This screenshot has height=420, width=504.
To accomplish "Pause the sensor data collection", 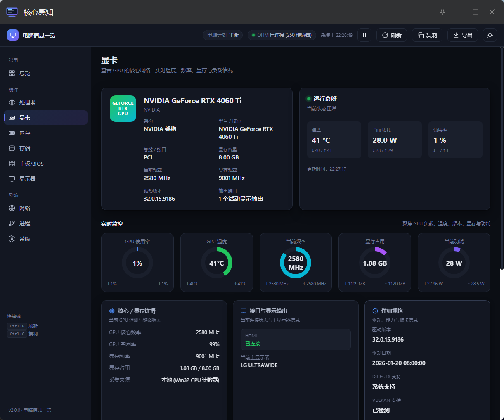I will point(364,35).
